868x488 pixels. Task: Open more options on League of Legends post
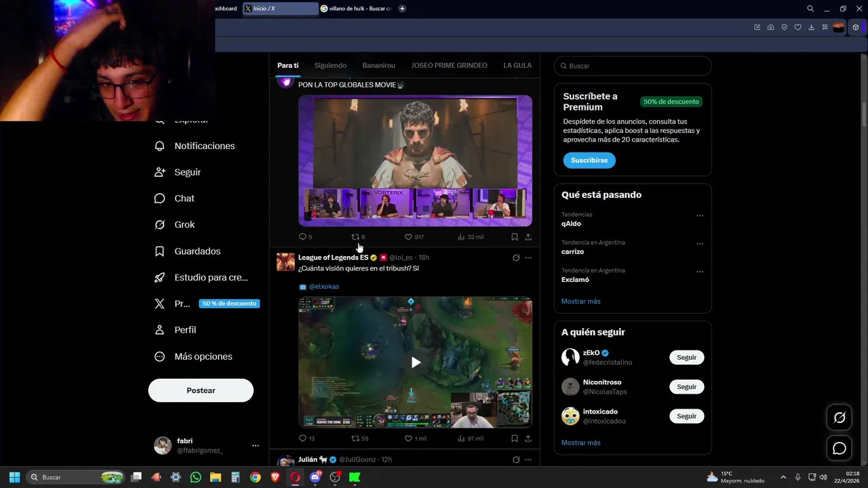click(x=528, y=258)
